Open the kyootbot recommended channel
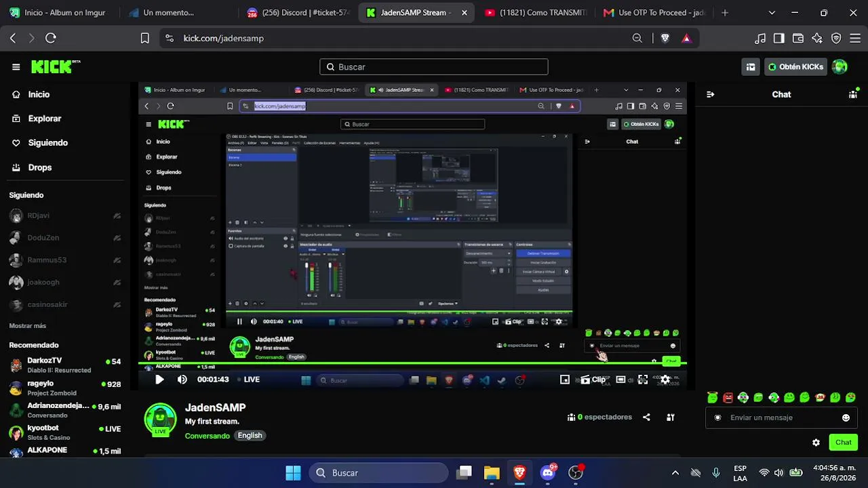The image size is (868, 488). point(65,432)
